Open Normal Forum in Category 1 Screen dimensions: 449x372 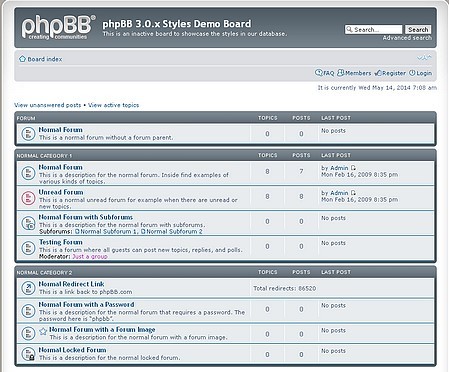[60, 167]
